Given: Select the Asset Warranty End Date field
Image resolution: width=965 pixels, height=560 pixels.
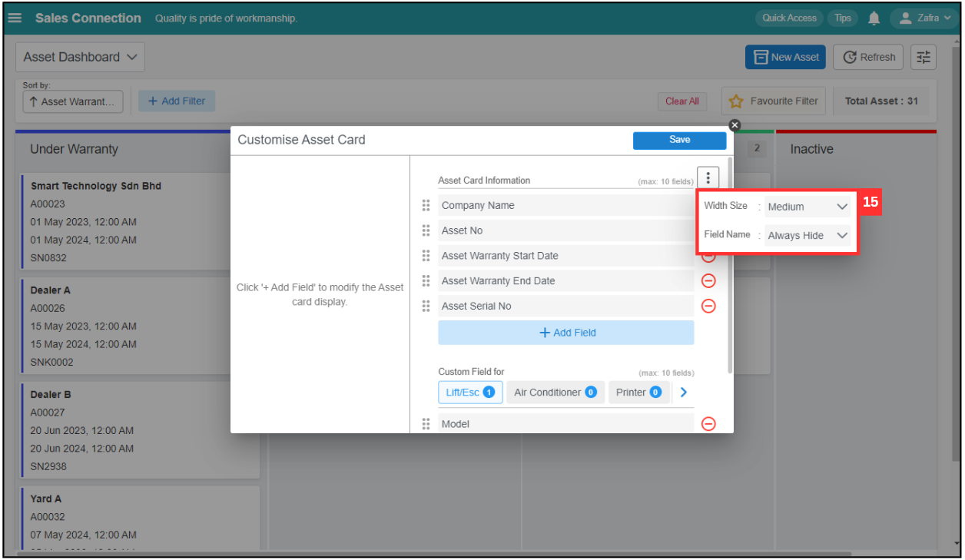Looking at the screenshot, I should pyautogui.click(x=566, y=281).
